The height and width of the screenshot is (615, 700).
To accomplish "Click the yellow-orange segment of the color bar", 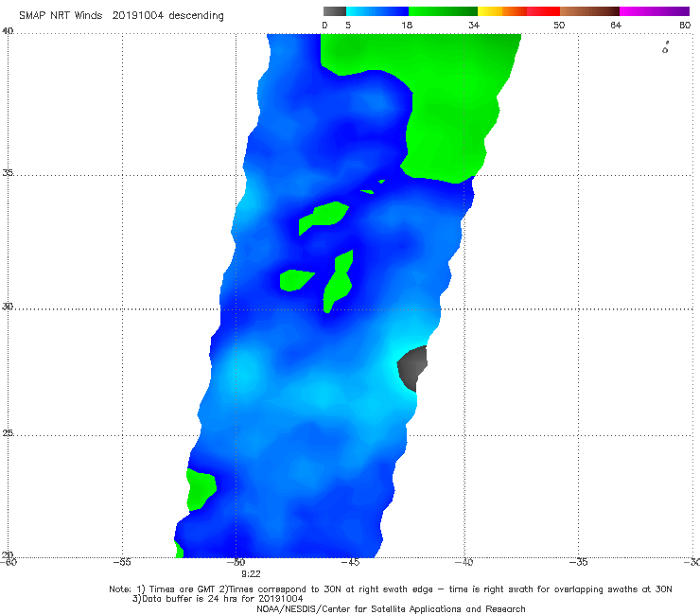I will 502,11.
